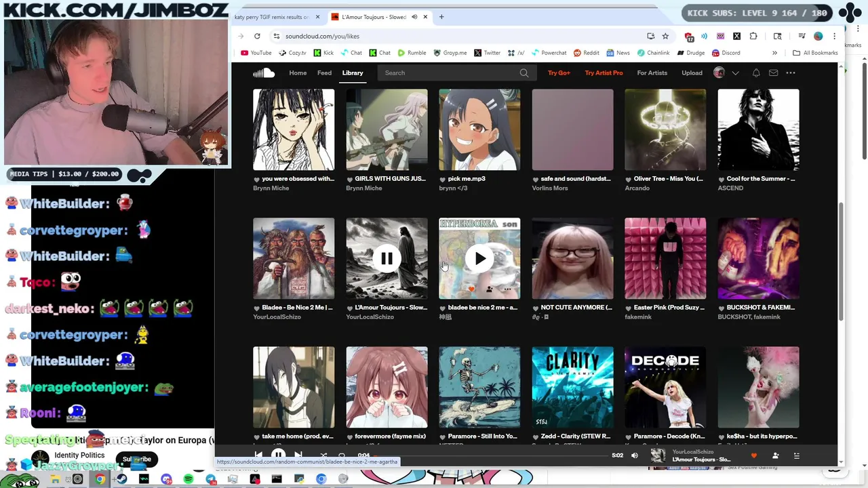Click the Try Artist Pro link
The width and height of the screenshot is (868, 488).
point(604,73)
